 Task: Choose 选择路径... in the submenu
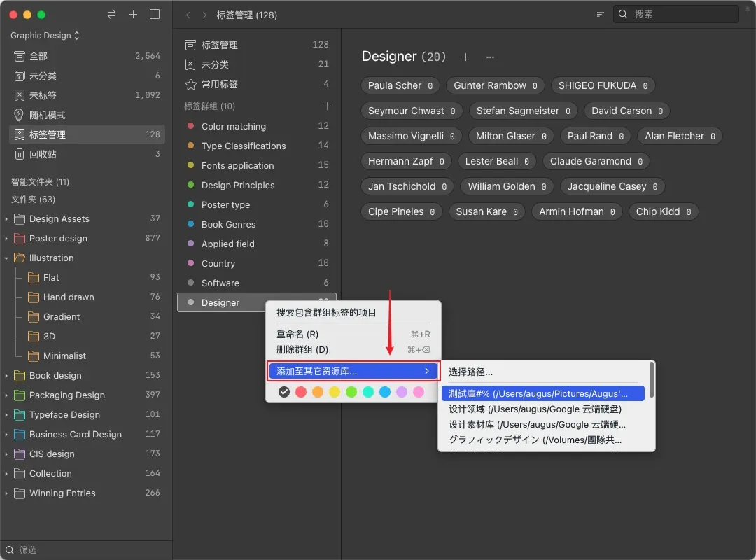[x=543, y=372]
